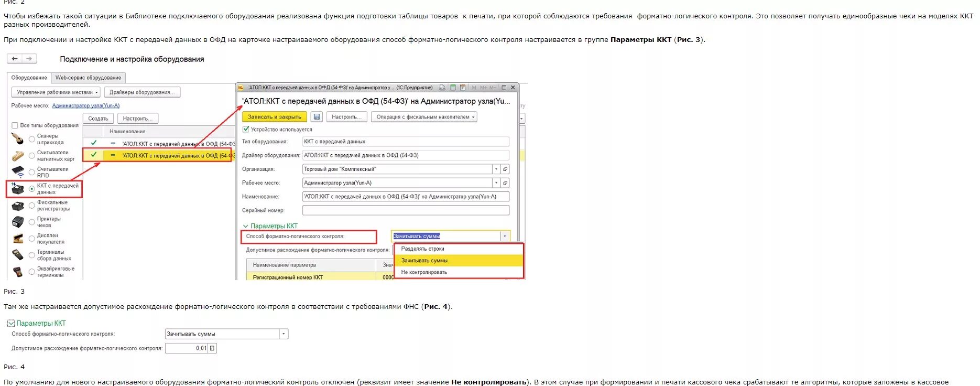Click the print icon in dialog title bar
Viewport: 980px width, 386px height.
click(x=442, y=88)
